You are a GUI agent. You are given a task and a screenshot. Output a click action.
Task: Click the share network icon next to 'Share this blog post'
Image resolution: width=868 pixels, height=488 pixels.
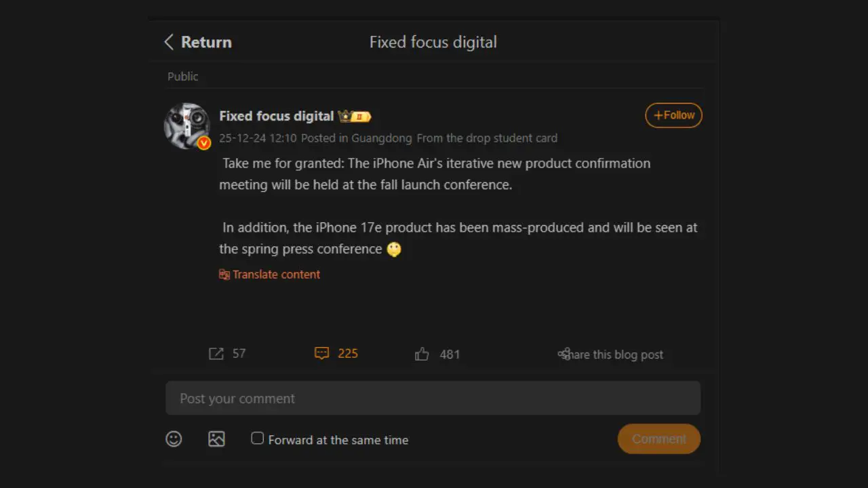tap(565, 354)
